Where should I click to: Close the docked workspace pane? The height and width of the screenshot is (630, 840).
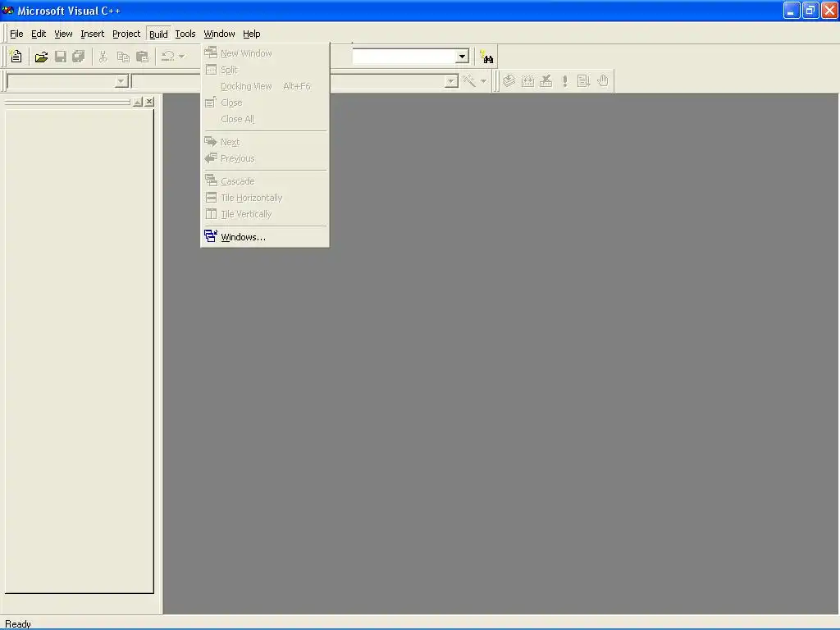[x=149, y=102]
